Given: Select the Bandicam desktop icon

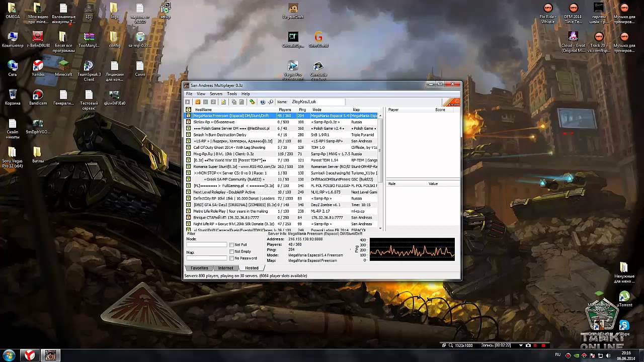Looking at the screenshot, I should (x=38, y=97).
